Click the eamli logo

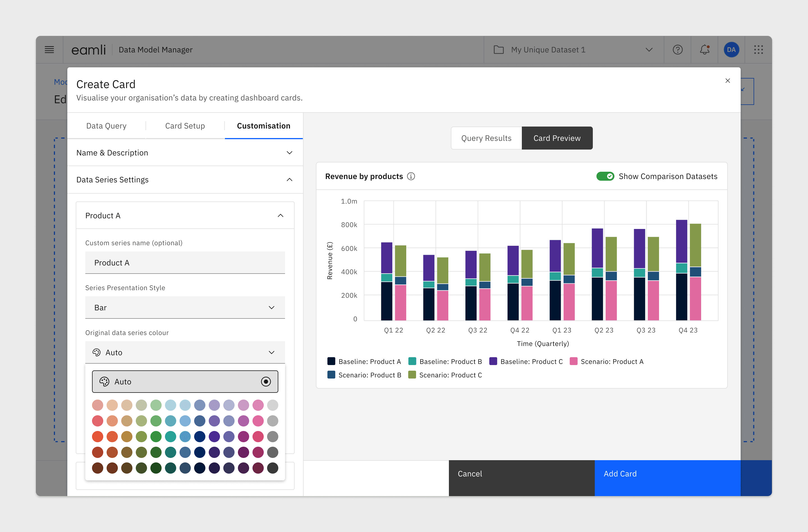[x=89, y=50]
